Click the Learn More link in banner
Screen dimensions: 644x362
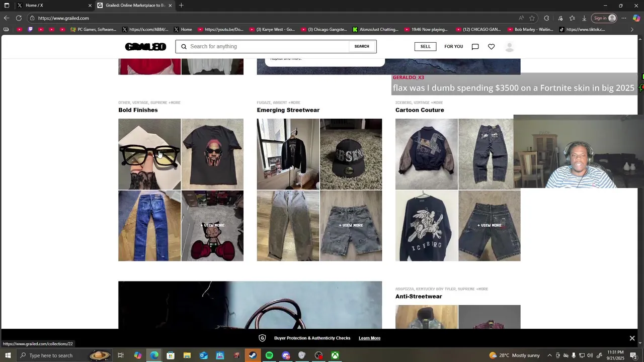(x=369, y=338)
